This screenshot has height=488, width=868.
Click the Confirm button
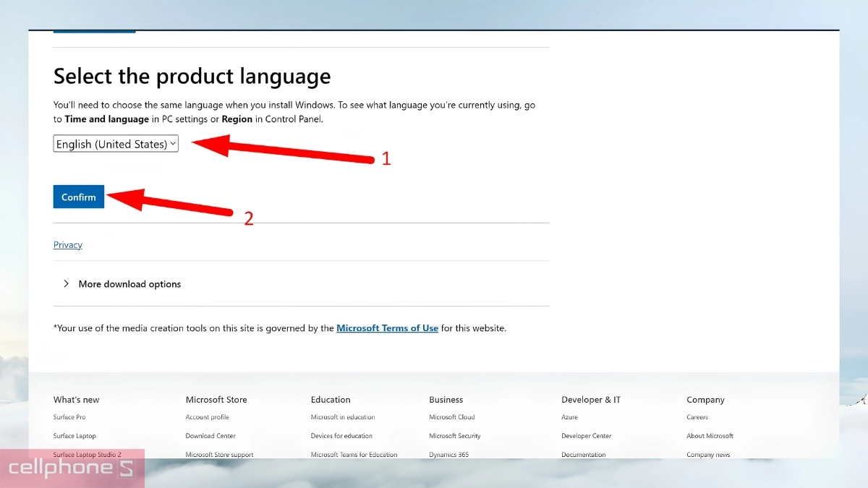coord(79,197)
